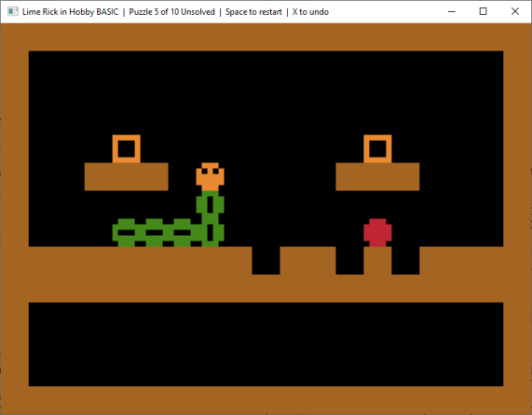Maximize the Lime Rick window
The height and width of the screenshot is (415, 532).
coord(484,11)
